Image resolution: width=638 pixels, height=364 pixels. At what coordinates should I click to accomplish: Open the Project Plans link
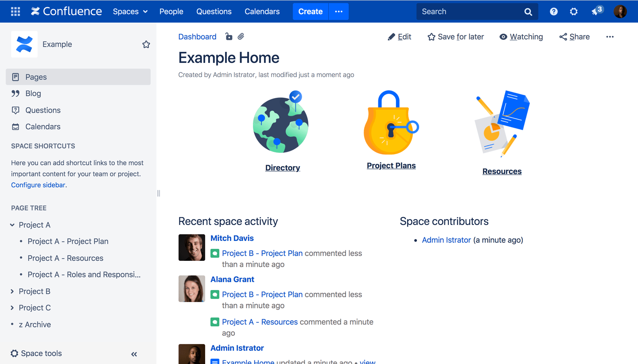(391, 165)
